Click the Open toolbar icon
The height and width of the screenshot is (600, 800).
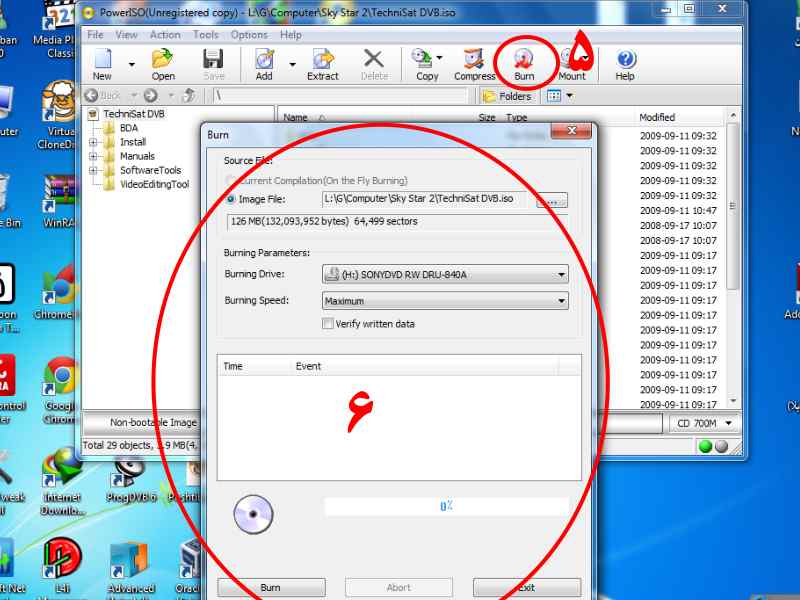click(x=163, y=64)
